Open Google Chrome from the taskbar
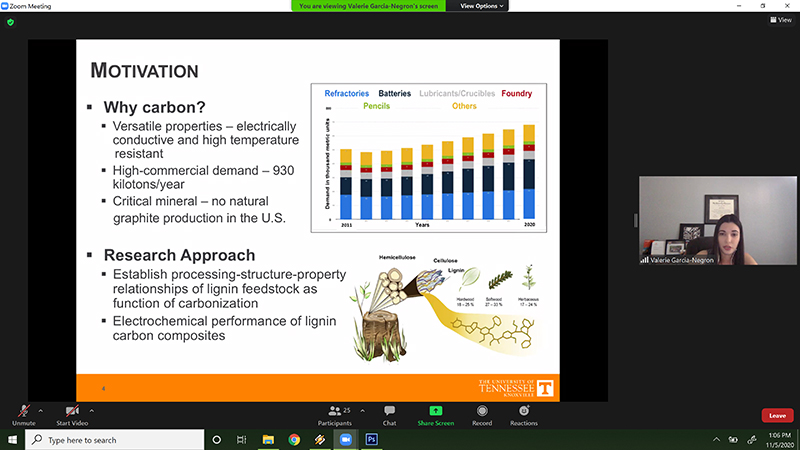Viewport: 800px width, 450px height. 294,440
